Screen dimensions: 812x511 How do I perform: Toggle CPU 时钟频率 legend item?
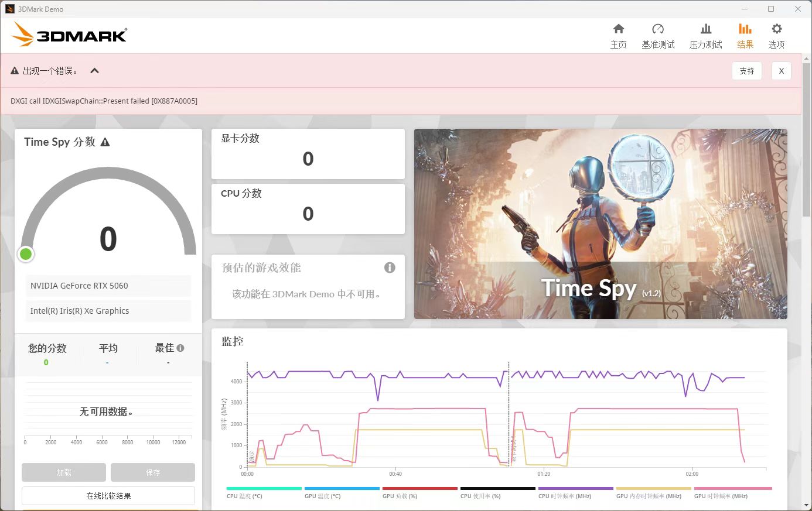click(x=576, y=492)
